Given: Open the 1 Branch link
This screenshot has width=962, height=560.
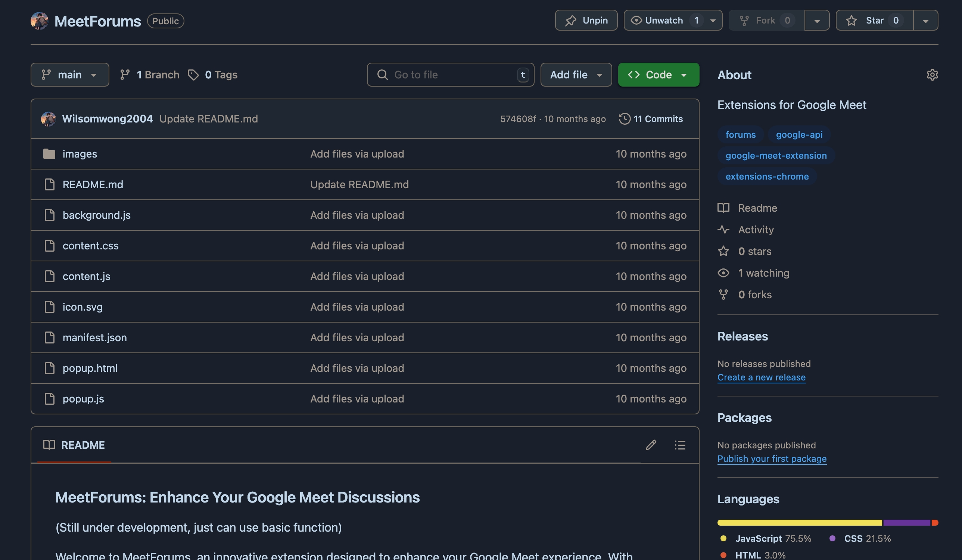Looking at the screenshot, I should pos(149,75).
